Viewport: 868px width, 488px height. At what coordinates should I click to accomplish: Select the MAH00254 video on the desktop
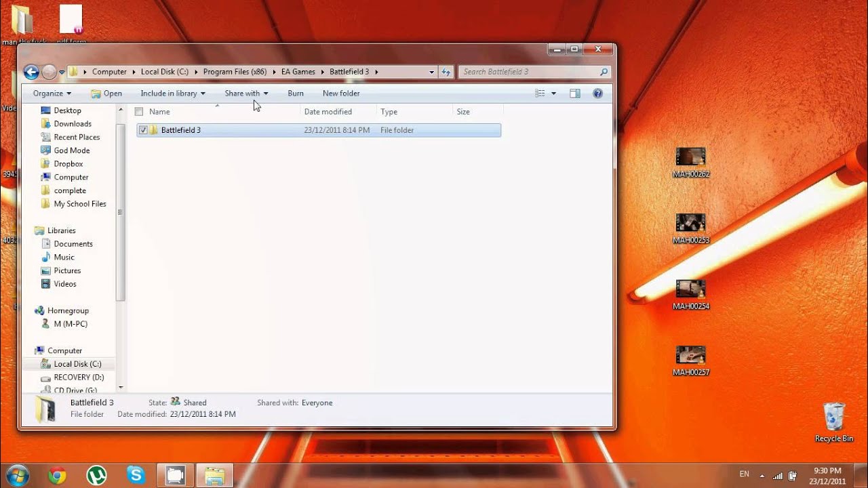click(x=691, y=295)
